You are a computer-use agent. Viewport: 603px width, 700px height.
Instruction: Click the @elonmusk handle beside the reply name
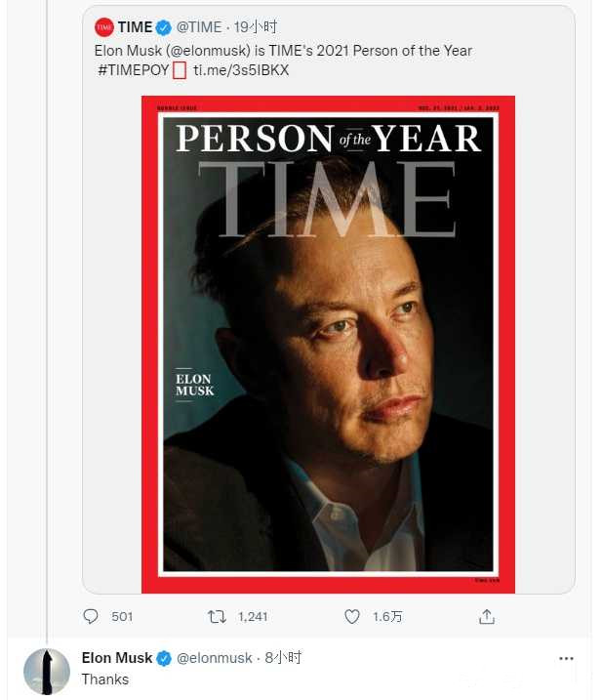pos(214,658)
